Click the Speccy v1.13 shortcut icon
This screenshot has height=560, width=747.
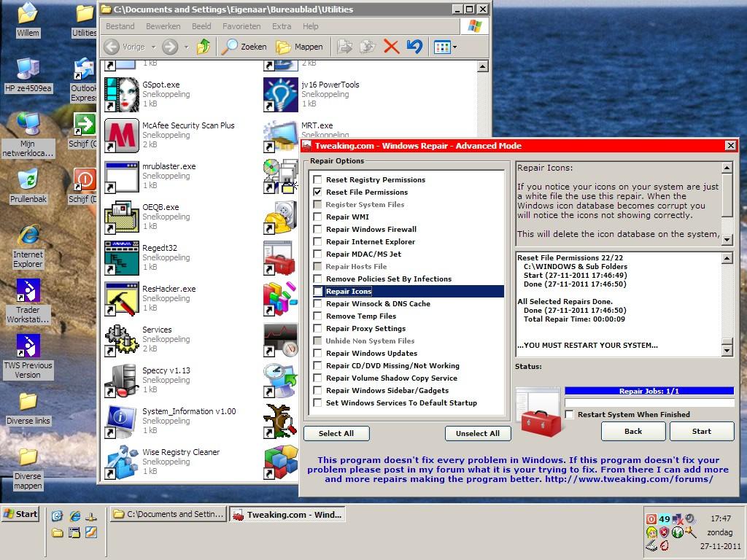pos(121,380)
